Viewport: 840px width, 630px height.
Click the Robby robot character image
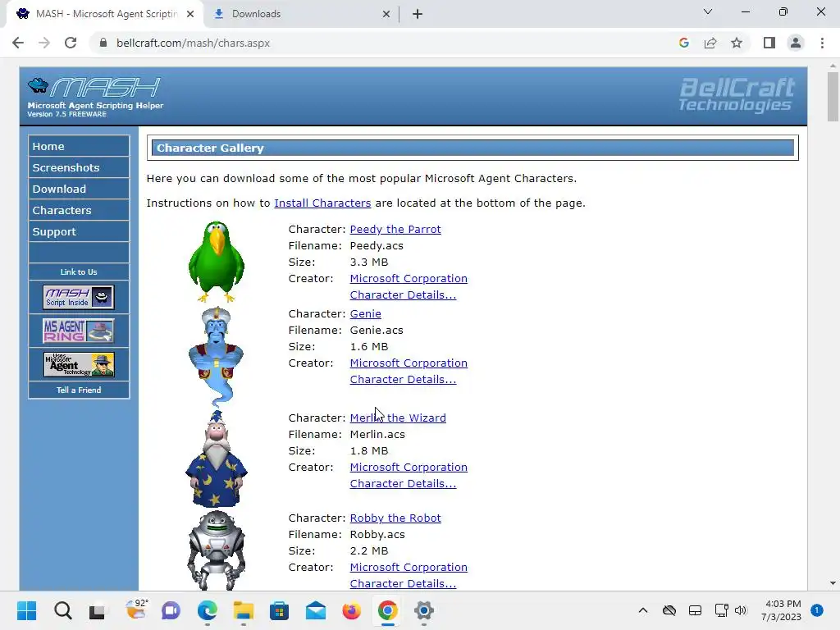tap(217, 550)
